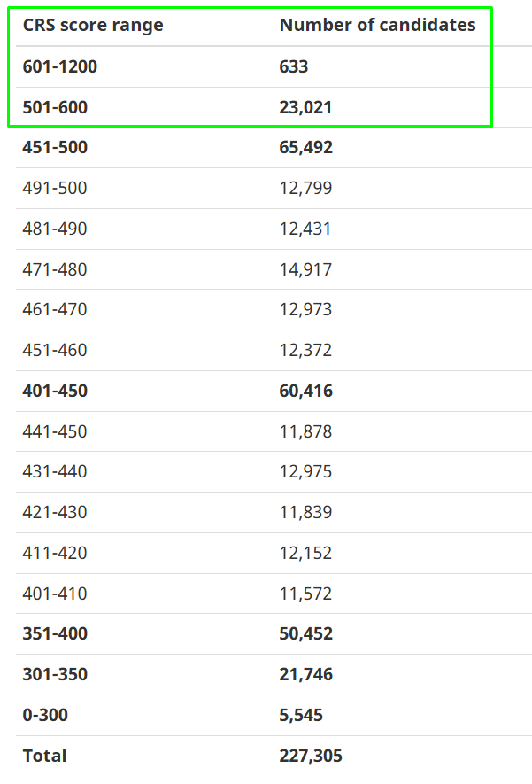Image resolution: width=532 pixels, height=784 pixels.
Task: Click the "CRS score range" column header
Action: (x=93, y=26)
